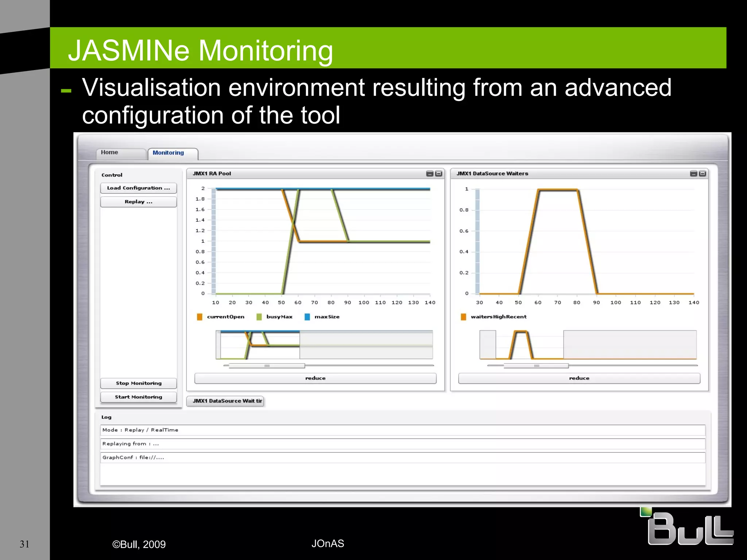747x560 pixels.
Task: Click reduce under the RA Pool chart
Action: [x=315, y=378]
